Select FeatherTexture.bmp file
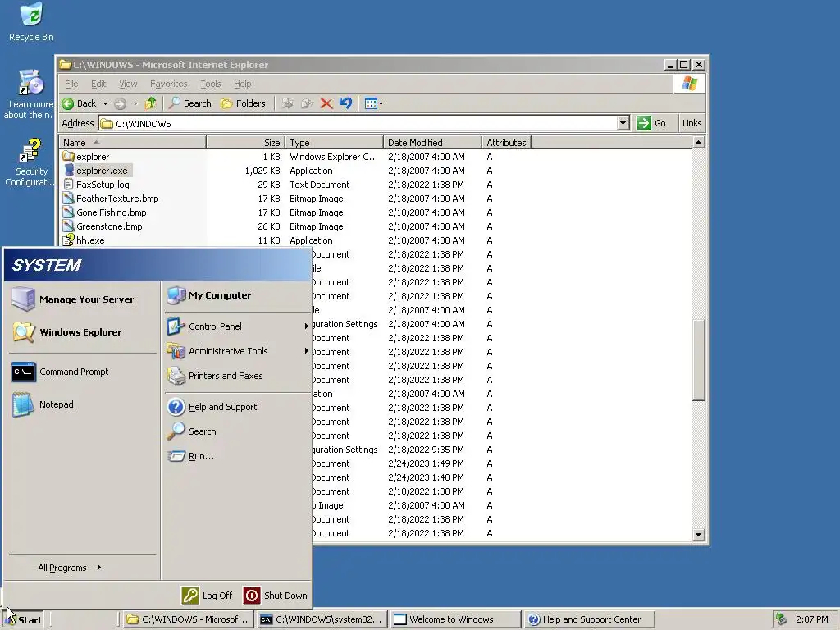 click(x=111, y=199)
